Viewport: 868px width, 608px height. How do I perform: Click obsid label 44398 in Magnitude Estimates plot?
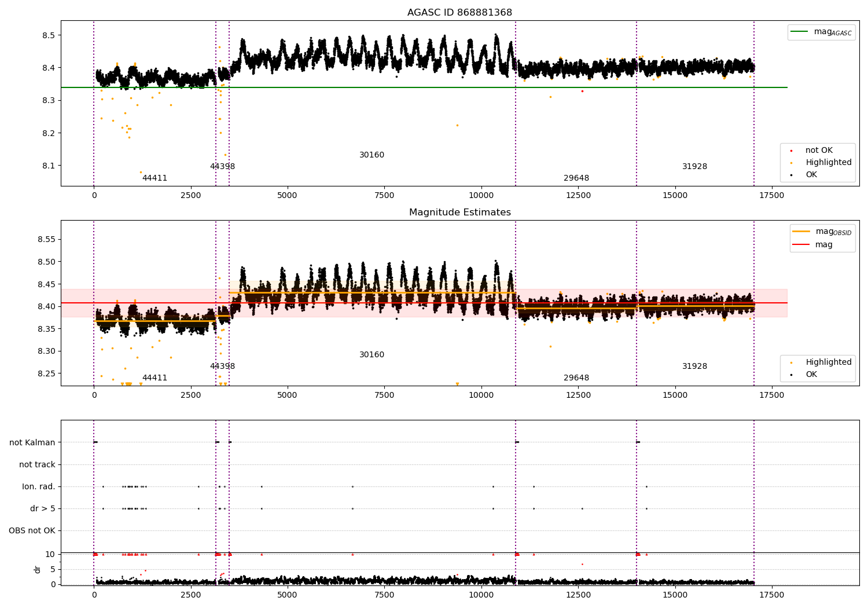[222, 367]
